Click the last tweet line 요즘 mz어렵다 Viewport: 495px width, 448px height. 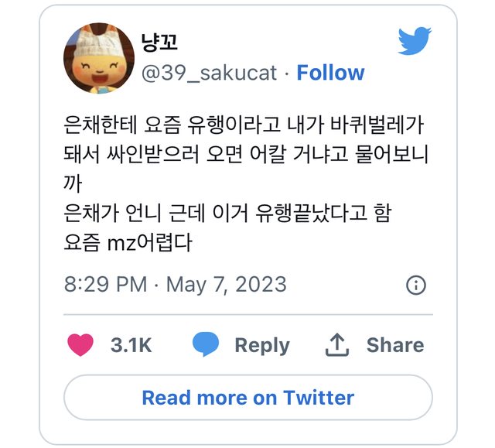point(128,242)
